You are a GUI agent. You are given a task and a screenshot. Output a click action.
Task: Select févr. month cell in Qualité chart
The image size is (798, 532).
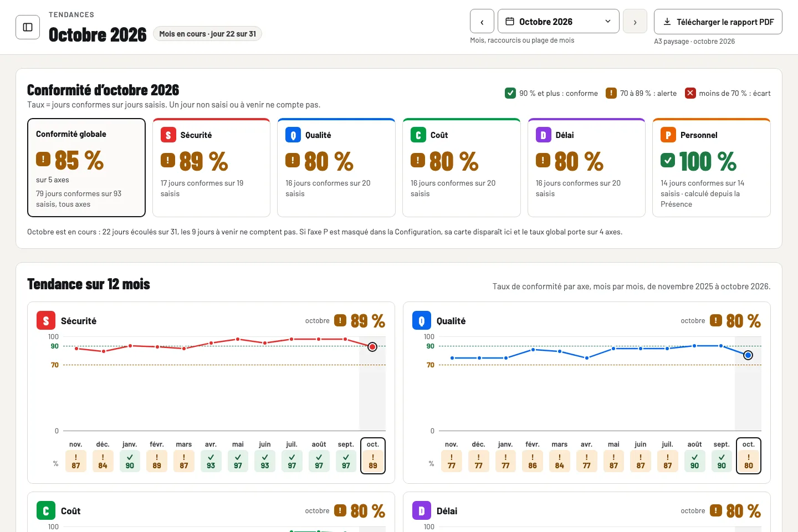click(x=533, y=456)
